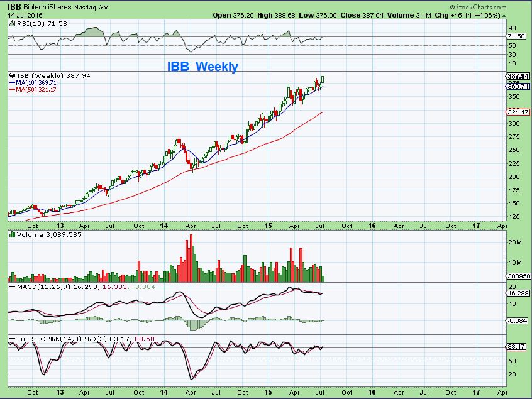Click the 10M volume axis label
This screenshot has height=399, width=532.
click(x=514, y=263)
